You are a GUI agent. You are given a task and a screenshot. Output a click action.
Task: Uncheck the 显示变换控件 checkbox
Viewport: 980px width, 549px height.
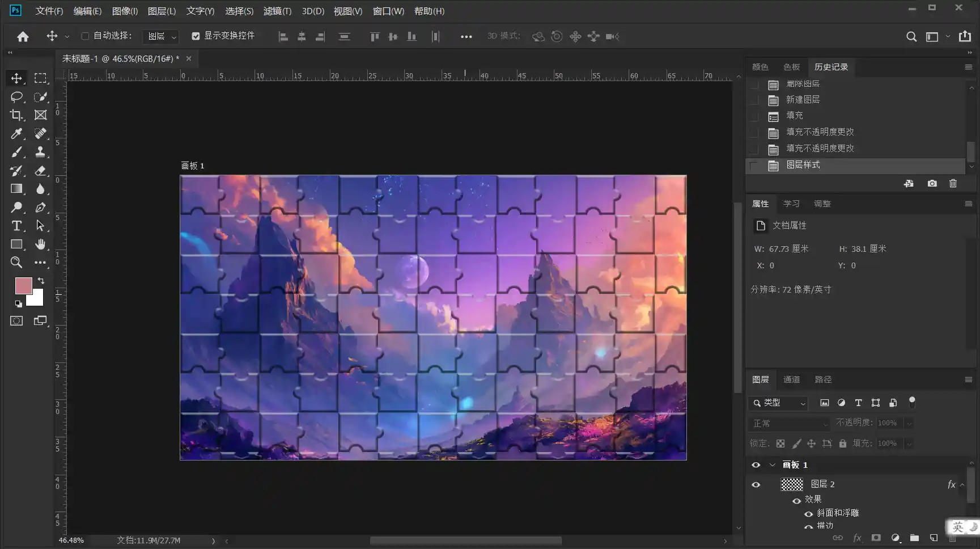point(196,36)
